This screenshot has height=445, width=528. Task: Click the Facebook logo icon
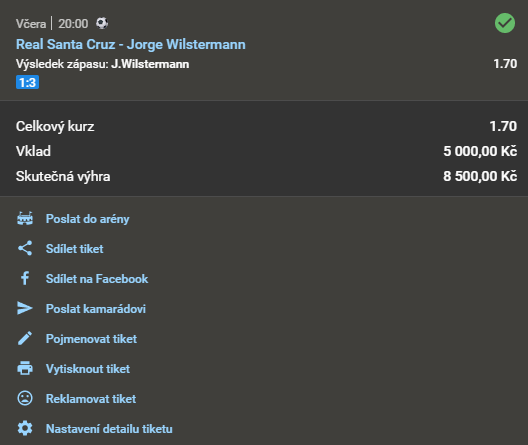(25, 278)
